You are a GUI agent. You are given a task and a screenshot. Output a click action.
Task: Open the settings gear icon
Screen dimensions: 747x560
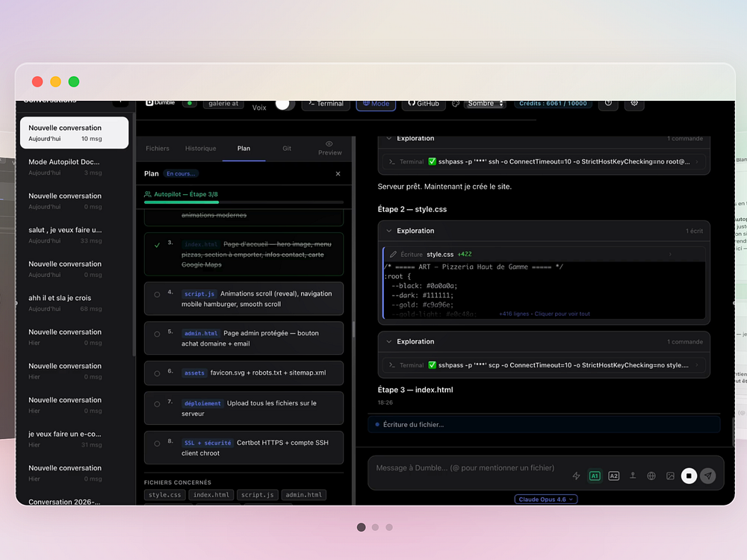634,103
